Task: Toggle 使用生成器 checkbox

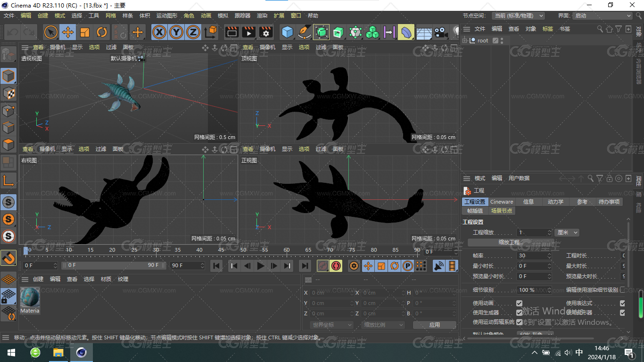Action: pos(520,313)
